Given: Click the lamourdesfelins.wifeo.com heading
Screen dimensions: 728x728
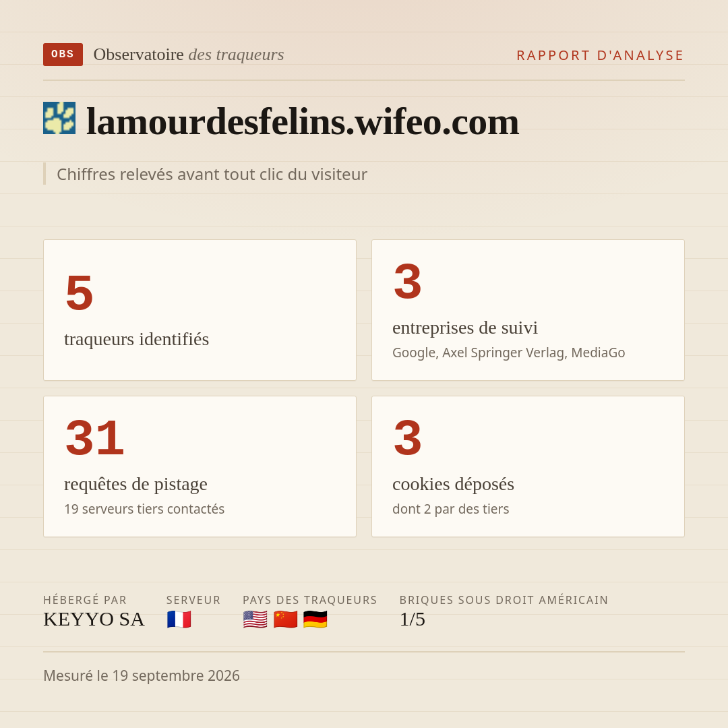Looking at the screenshot, I should coord(303,121).
